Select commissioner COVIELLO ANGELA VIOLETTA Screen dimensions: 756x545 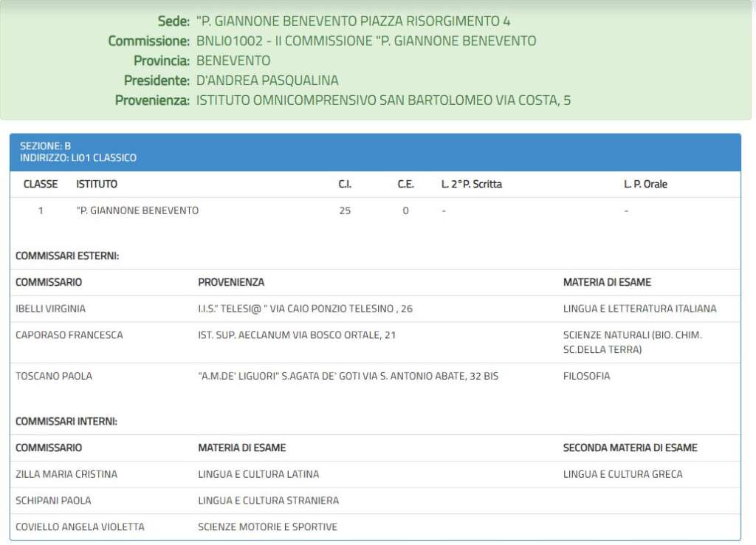coord(80,527)
